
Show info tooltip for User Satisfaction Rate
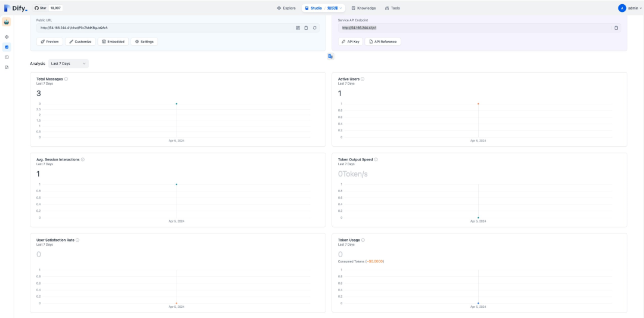77,240
